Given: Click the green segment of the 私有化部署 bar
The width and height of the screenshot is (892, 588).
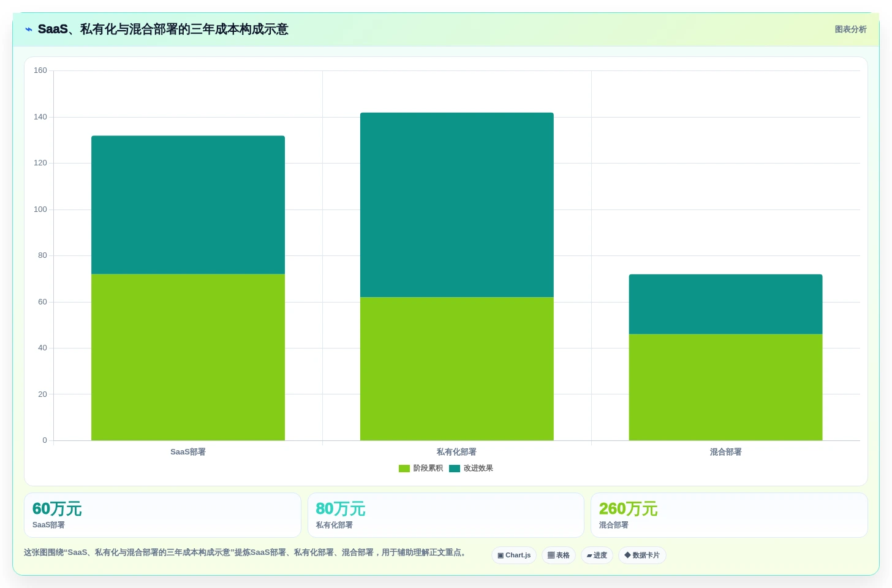Looking at the screenshot, I should 457,369.
